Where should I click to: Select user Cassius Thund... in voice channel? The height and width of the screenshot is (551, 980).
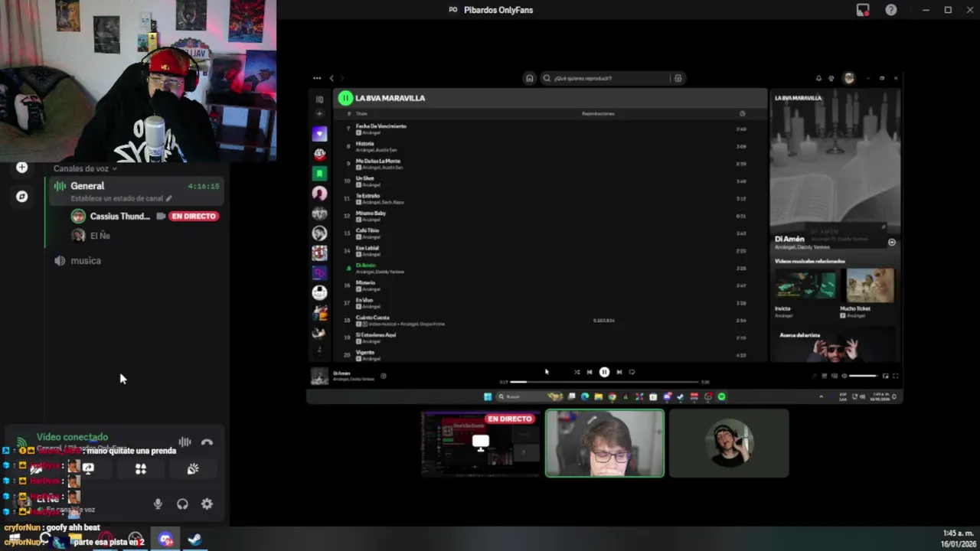coord(119,217)
